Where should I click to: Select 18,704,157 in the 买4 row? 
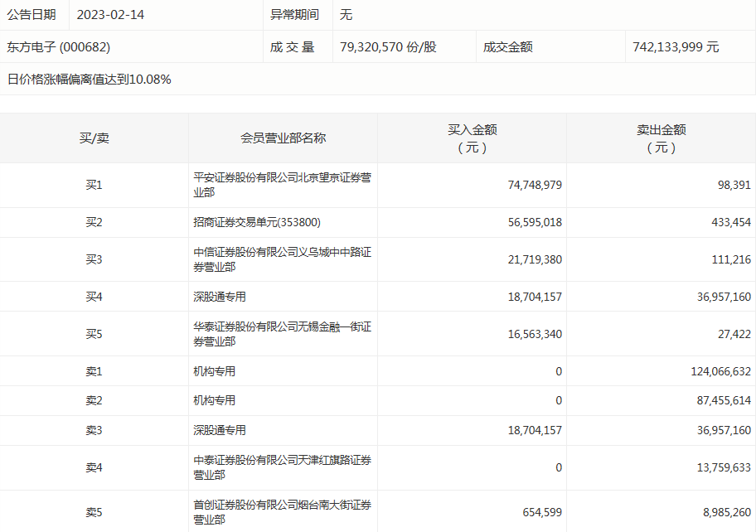[x=535, y=297]
